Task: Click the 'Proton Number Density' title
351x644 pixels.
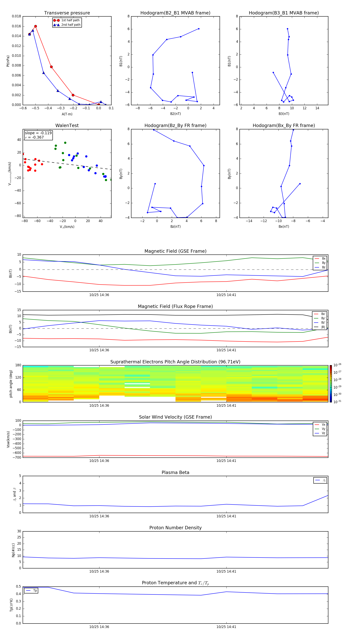Action: pos(175,528)
